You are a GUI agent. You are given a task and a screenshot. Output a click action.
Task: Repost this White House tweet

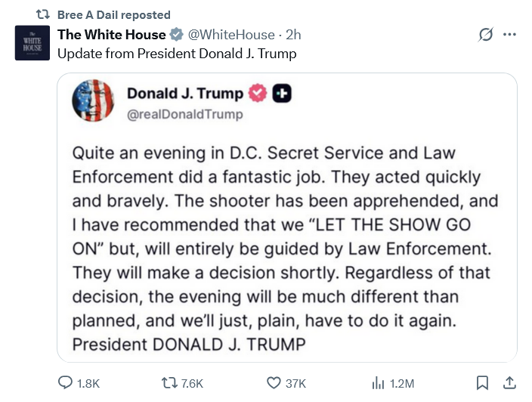point(171,383)
